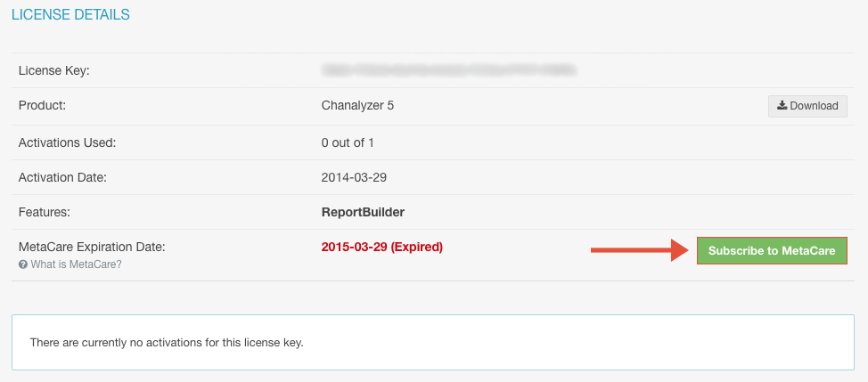This screenshot has width=868, height=382.
Task: Click the Subscribe to MetaCare button
Action: point(772,250)
